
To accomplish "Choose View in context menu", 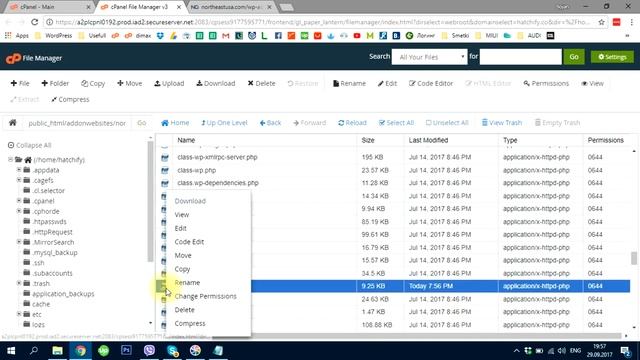I will pyautogui.click(x=182, y=215).
